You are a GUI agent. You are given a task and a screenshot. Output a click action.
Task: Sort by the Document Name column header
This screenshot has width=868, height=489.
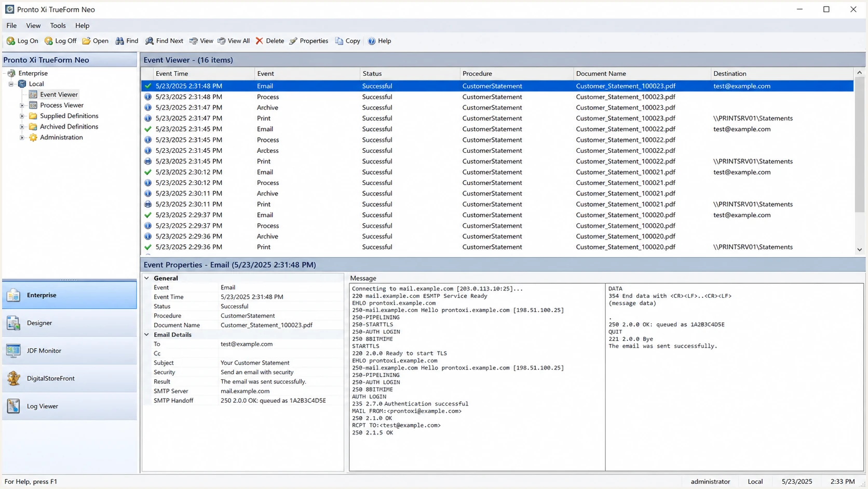642,74
